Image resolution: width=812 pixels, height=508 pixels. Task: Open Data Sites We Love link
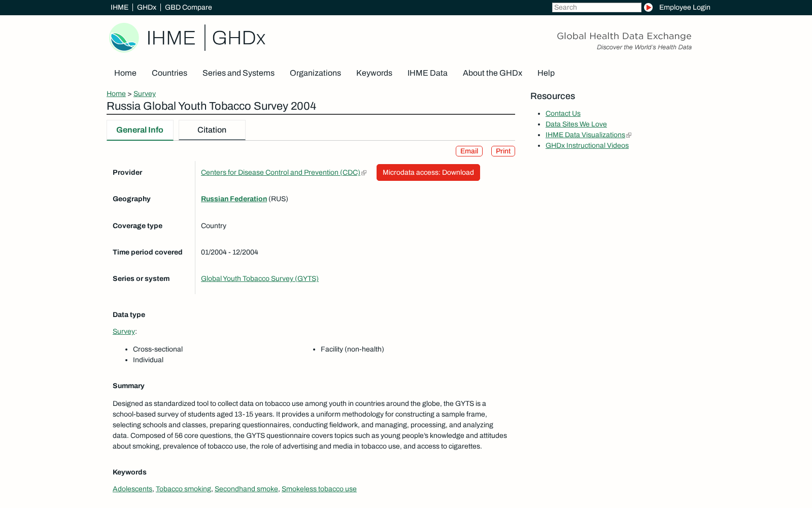tap(576, 124)
